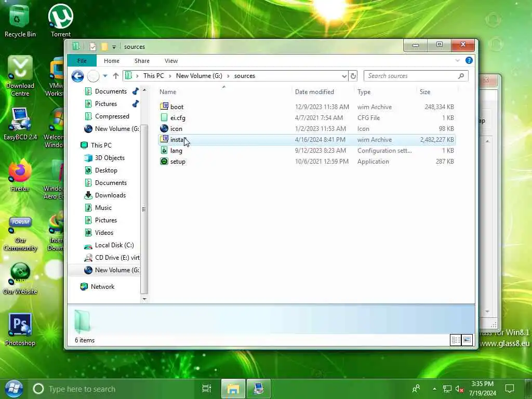The image size is (532, 399).
Task: Click the search magnifier icon
Action: [x=461, y=76]
